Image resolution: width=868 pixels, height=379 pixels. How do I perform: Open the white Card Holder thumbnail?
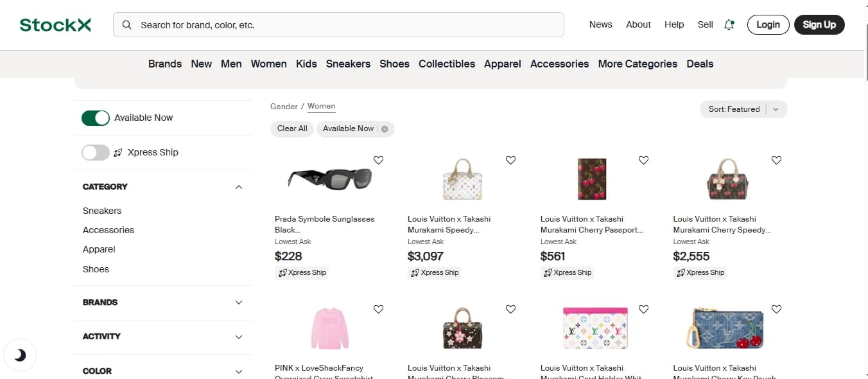(x=595, y=328)
